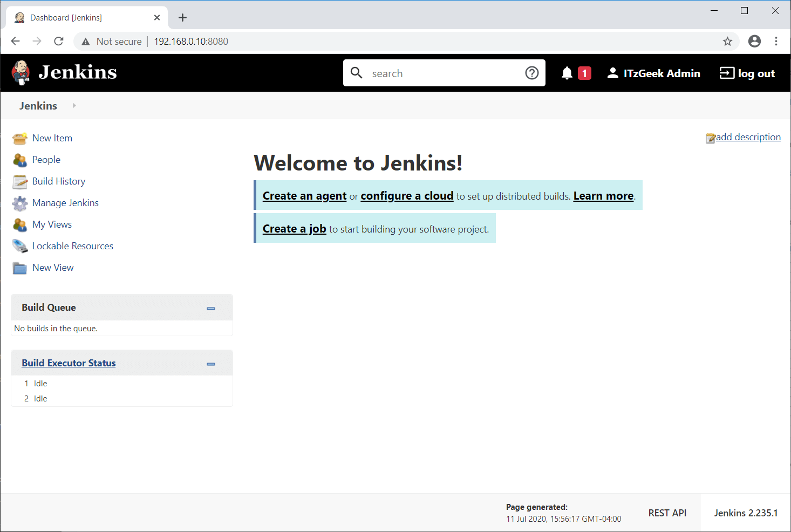Image resolution: width=791 pixels, height=532 pixels.
Task: Click the New Item icon
Action: (20, 138)
